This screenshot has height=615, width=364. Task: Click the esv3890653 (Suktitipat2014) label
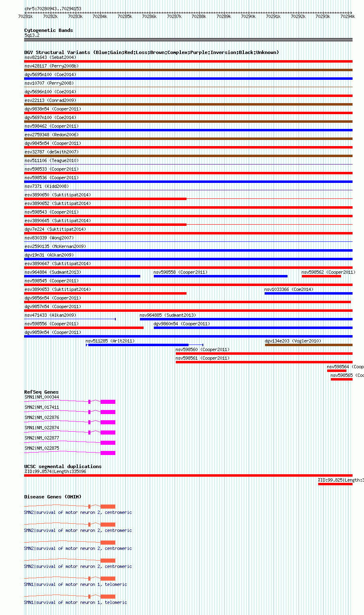pyautogui.click(x=58, y=290)
